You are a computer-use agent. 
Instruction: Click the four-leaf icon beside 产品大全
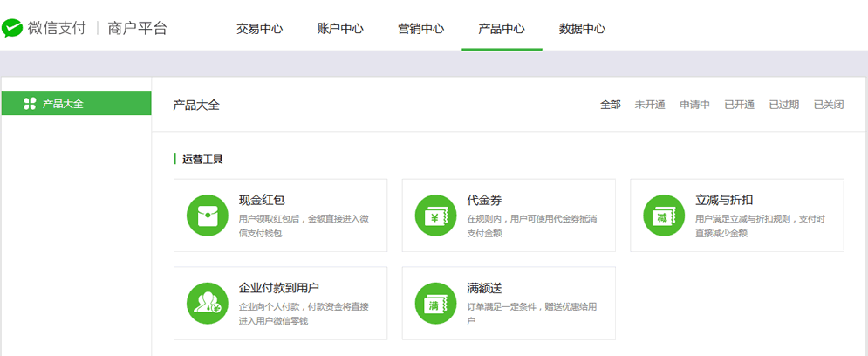pyautogui.click(x=30, y=103)
